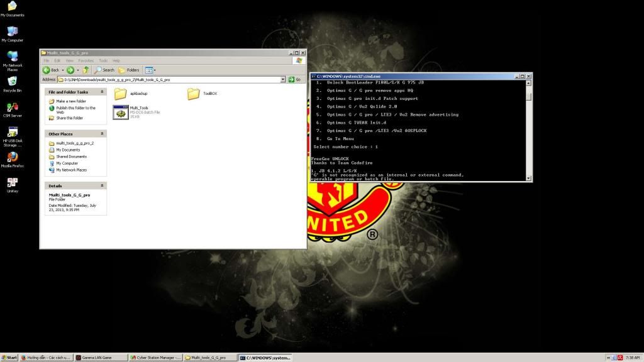Select the UniKey desktop icon
Viewport: 644px width, 362px height.
(13, 182)
